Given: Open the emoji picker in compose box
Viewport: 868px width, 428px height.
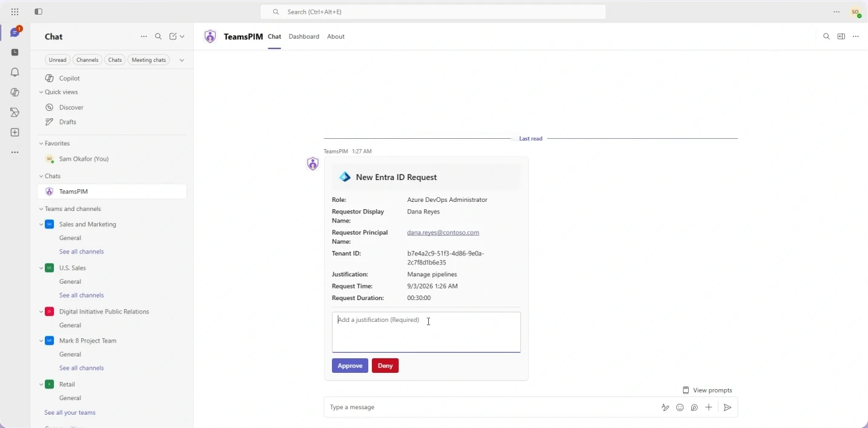Looking at the screenshot, I should click(680, 407).
